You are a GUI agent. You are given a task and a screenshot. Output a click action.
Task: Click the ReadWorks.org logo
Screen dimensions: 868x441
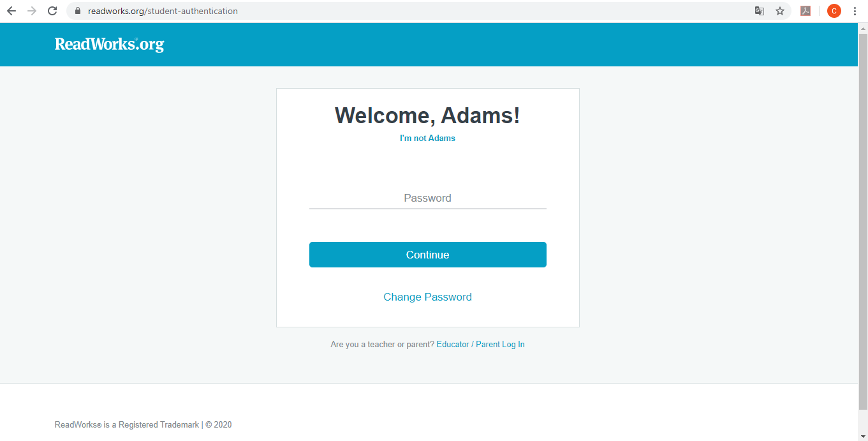coord(109,44)
